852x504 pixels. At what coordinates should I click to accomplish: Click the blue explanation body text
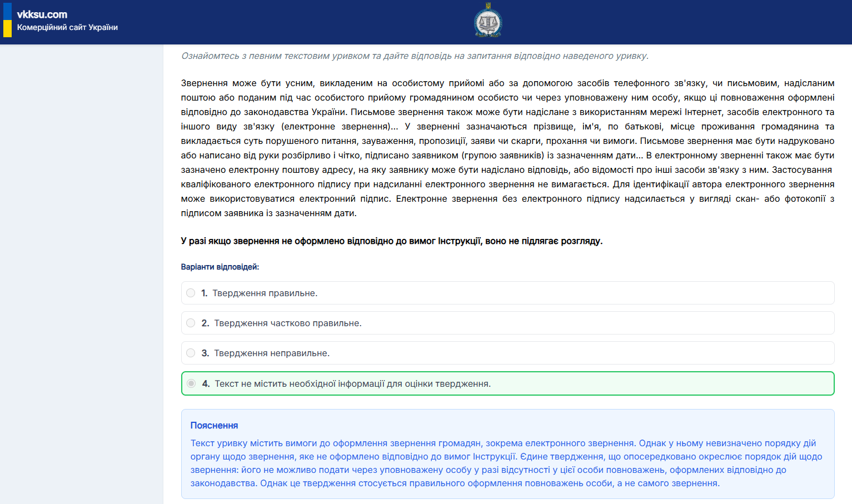507,463
